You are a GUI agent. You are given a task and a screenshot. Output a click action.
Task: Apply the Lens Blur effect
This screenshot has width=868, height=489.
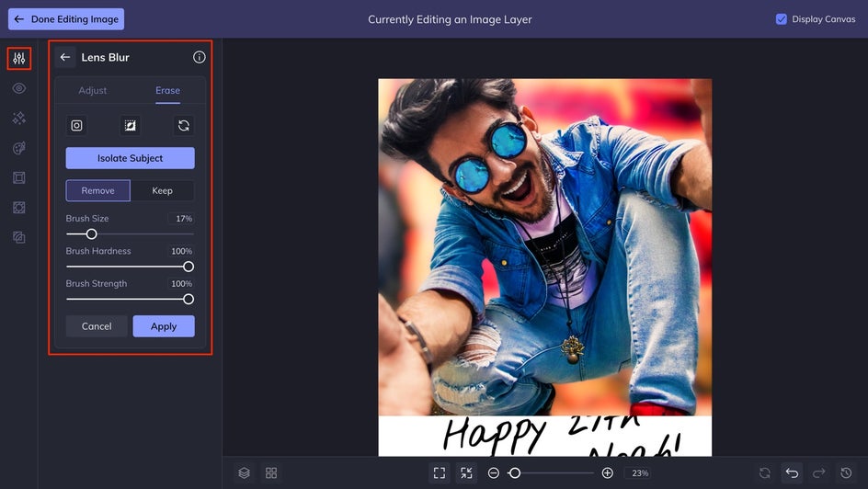point(164,326)
